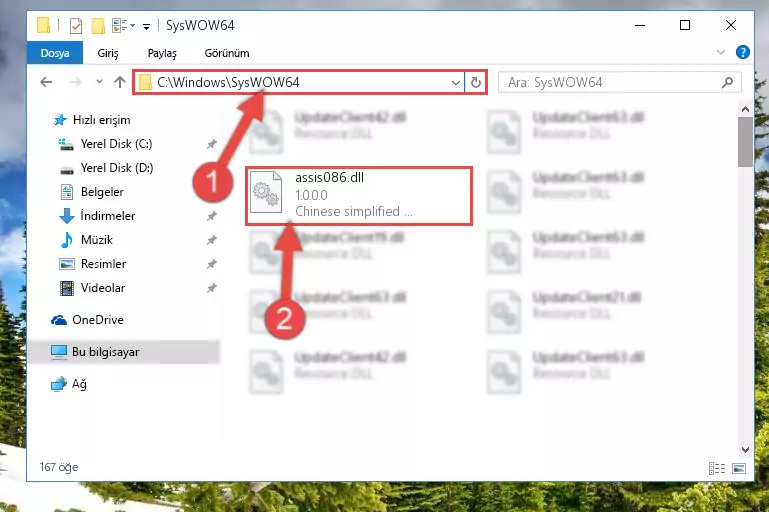Close the SysWOW64 window
This screenshot has height=512, width=769.
coord(730,25)
